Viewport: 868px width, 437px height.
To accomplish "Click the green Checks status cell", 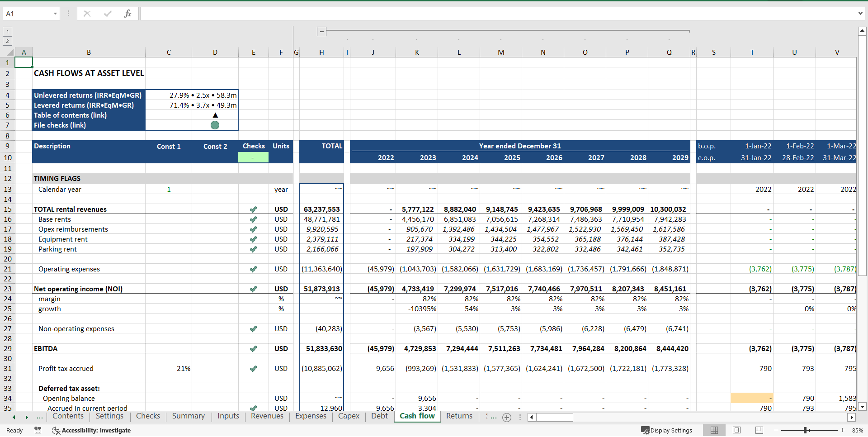I will 253,157.
